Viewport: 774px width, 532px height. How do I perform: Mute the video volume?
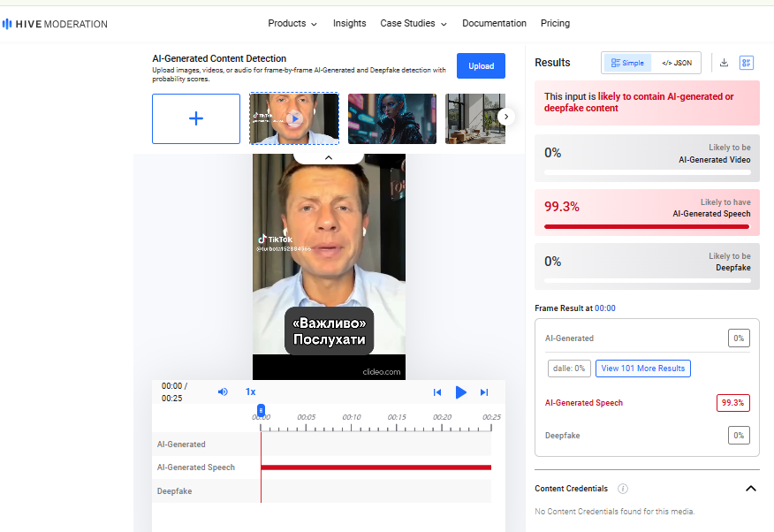pyautogui.click(x=223, y=391)
